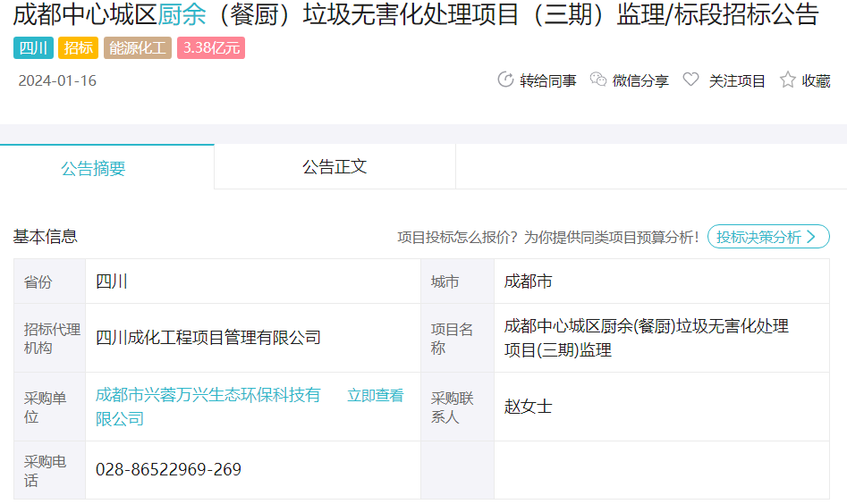847x504 pixels.
Task: Click the forward-to-colleague circular arrow icon
Action: pyautogui.click(x=505, y=80)
